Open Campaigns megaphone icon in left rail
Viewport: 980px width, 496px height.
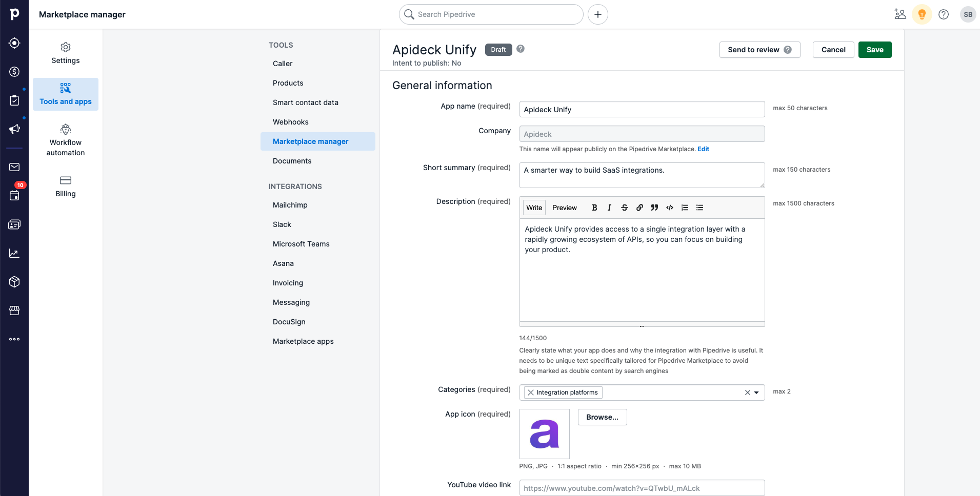point(14,129)
